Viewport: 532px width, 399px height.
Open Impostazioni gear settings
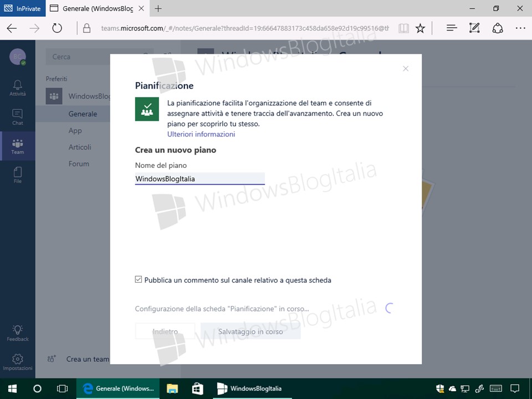pos(18,362)
